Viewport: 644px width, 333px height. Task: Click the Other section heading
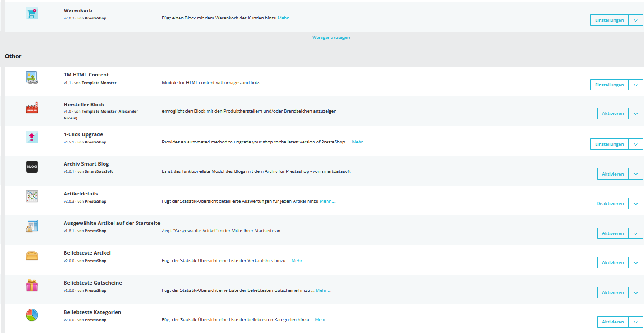(x=13, y=56)
